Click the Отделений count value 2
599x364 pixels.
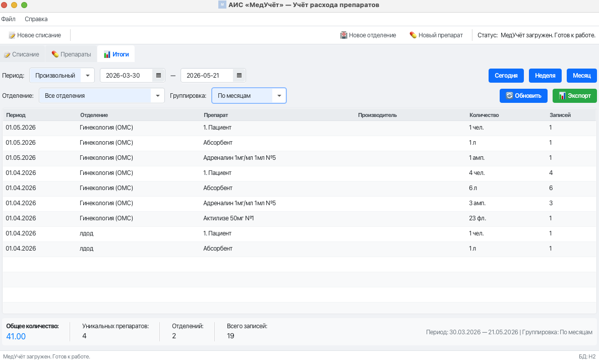pyautogui.click(x=174, y=336)
